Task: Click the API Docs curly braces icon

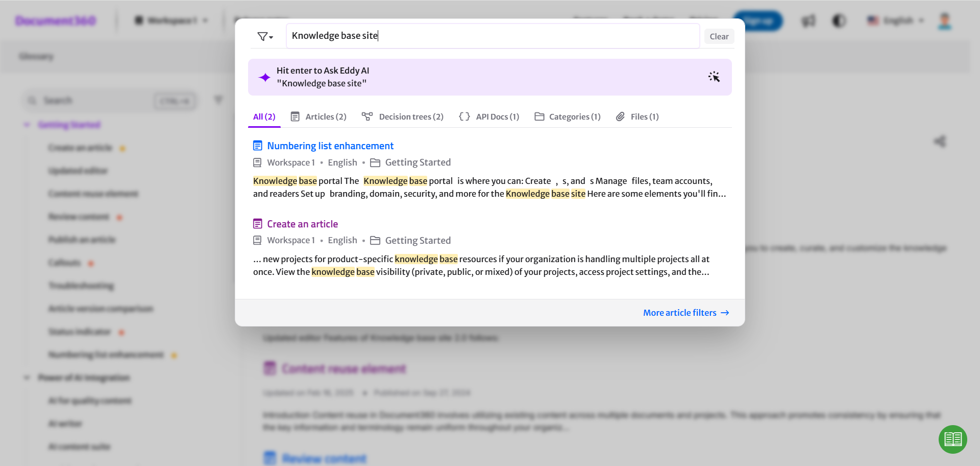Action: pyautogui.click(x=464, y=116)
